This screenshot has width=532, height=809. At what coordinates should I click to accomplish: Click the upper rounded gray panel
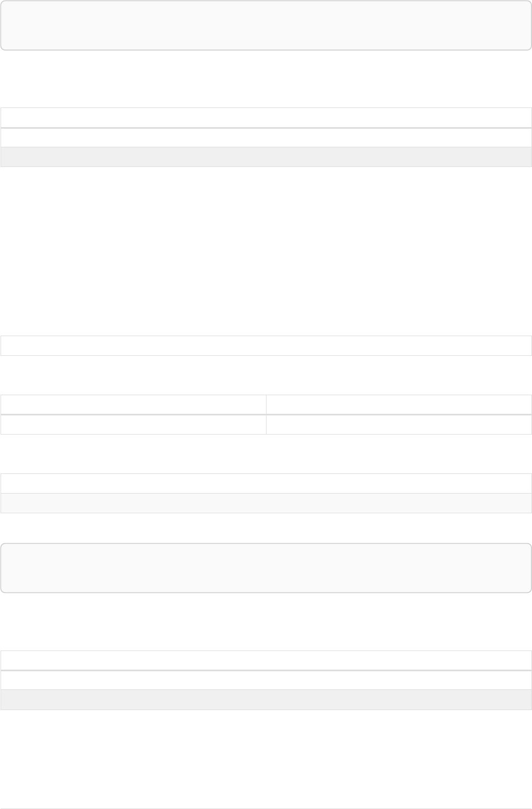coord(266,25)
